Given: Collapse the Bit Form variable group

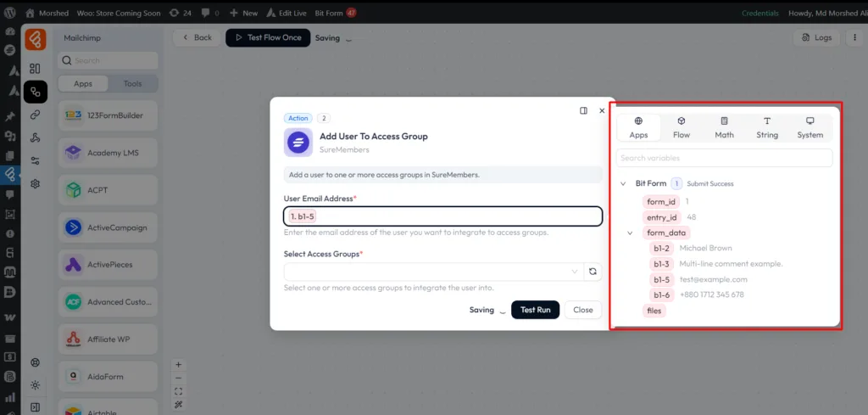Looking at the screenshot, I should 623,183.
